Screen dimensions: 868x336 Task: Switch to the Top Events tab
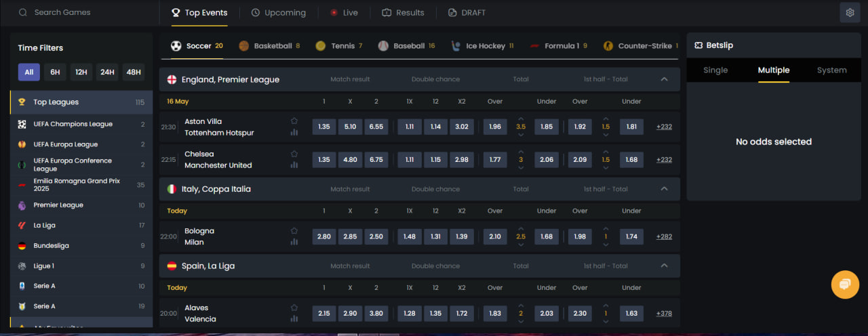point(199,12)
